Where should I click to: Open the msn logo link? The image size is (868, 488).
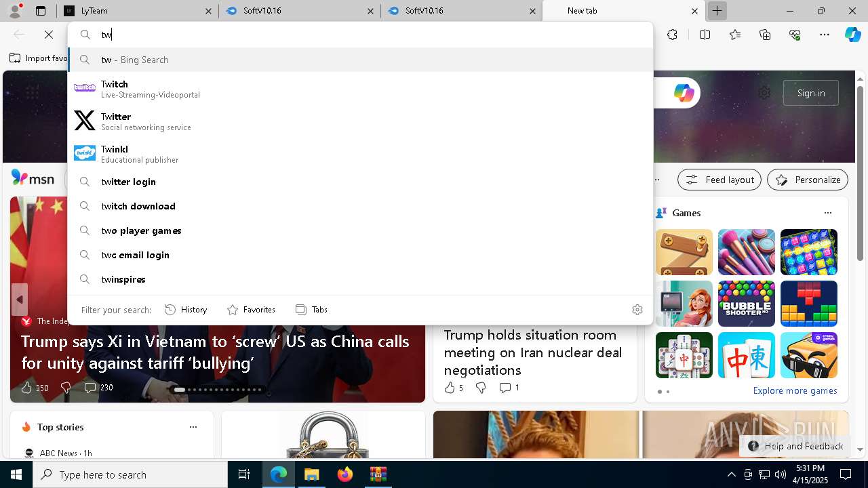[33, 178]
